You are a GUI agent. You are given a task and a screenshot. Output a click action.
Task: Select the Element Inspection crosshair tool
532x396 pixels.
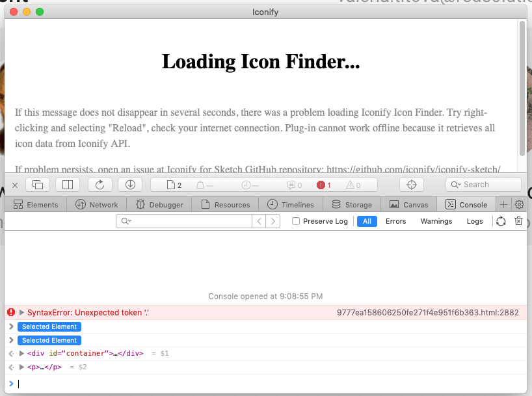click(x=411, y=185)
